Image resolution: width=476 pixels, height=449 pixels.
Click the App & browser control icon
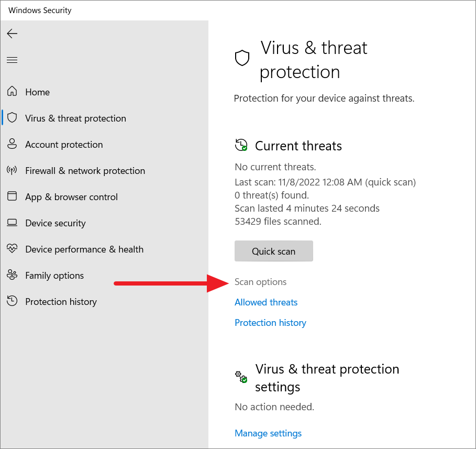pyautogui.click(x=12, y=196)
